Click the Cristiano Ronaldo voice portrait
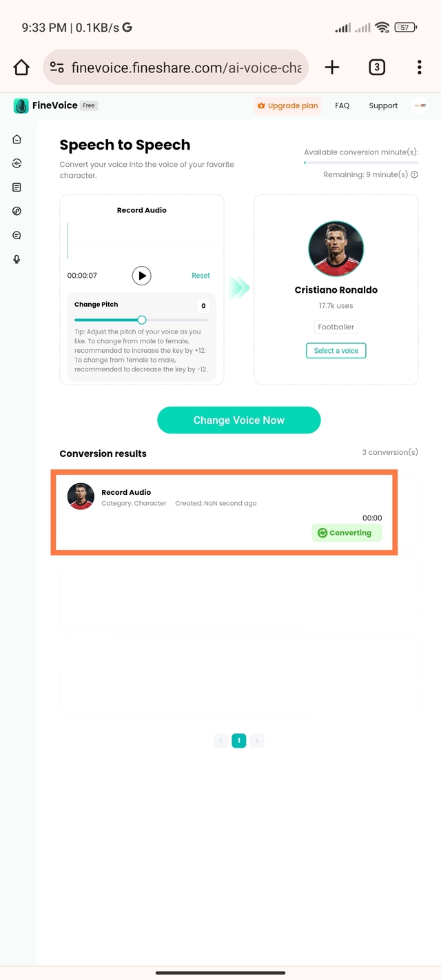The image size is (441, 980). (x=336, y=249)
